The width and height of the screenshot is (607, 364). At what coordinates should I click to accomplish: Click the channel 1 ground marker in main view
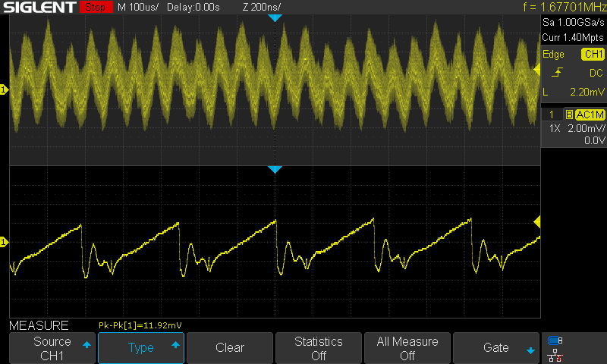tap(4, 90)
